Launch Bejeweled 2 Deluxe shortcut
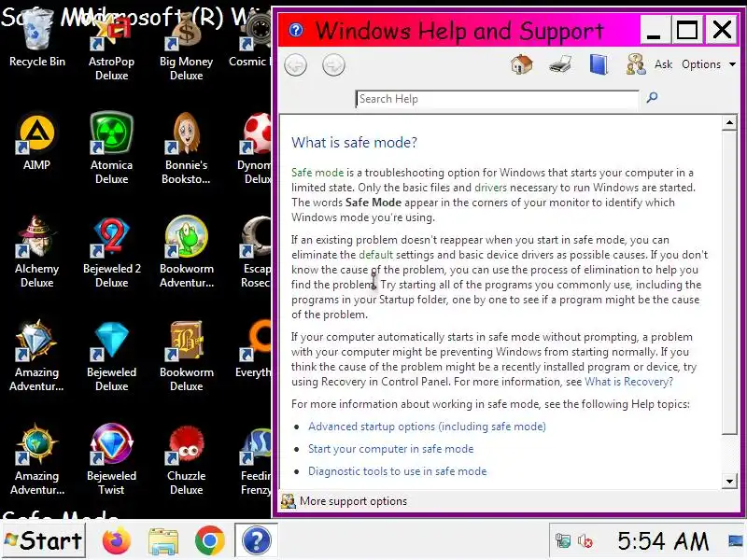The width and height of the screenshot is (747, 560). (111, 252)
